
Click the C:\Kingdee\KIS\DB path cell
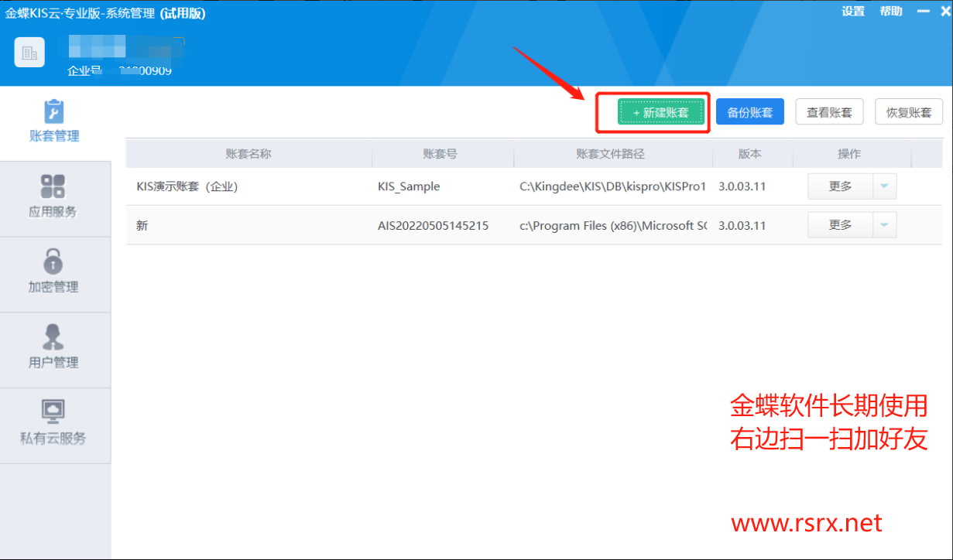click(x=613, y=186)
